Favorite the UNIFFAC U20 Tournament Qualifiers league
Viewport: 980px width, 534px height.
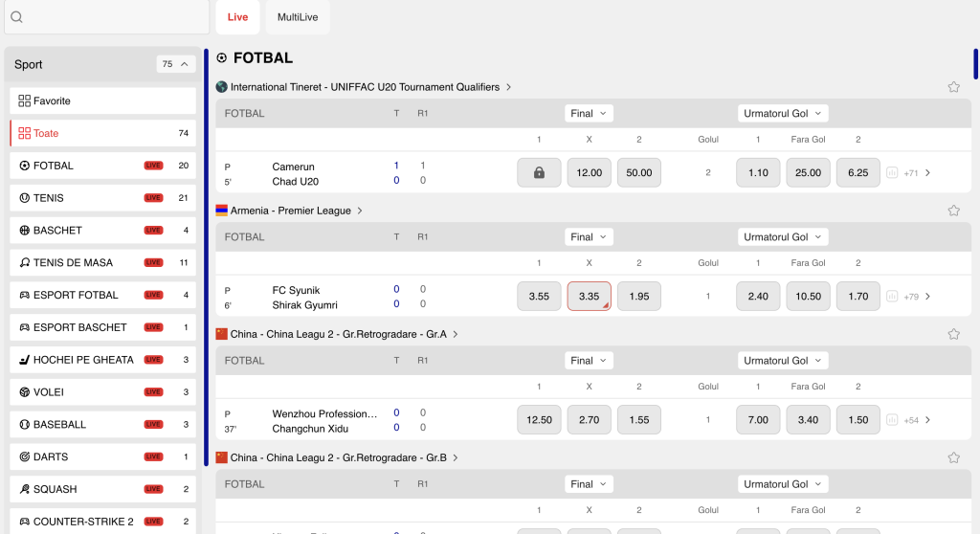(x=953, y=87)
